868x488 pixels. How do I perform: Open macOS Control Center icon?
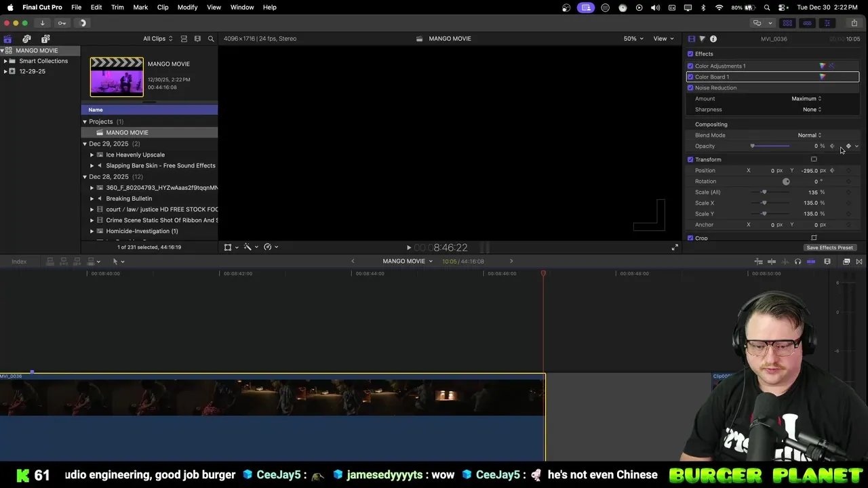click(x=782, y=7)
